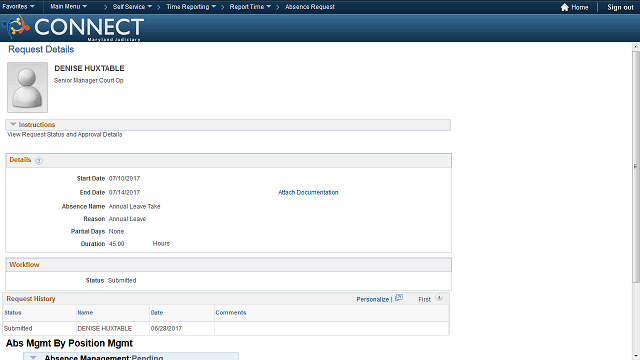Screen dimensions: 640x360
Task: Click the Request Details page heading
Action: pyautogui.click(x=41, y=49)
